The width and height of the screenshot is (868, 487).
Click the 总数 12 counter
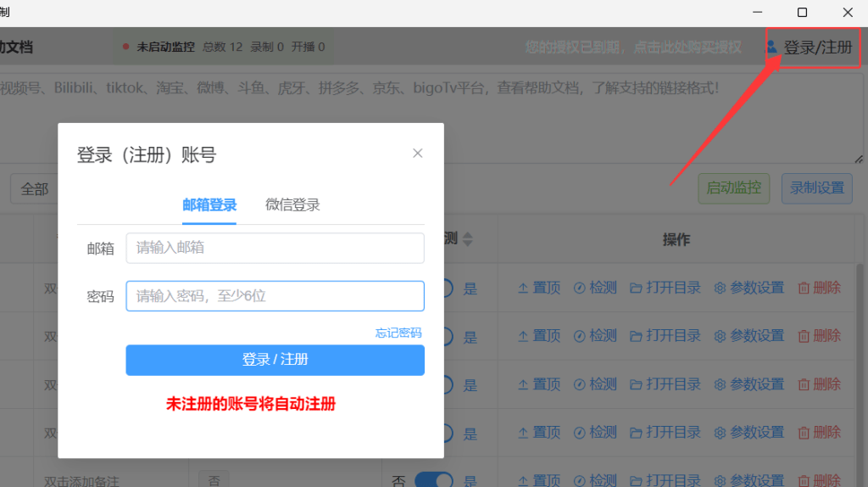[223, 48]
